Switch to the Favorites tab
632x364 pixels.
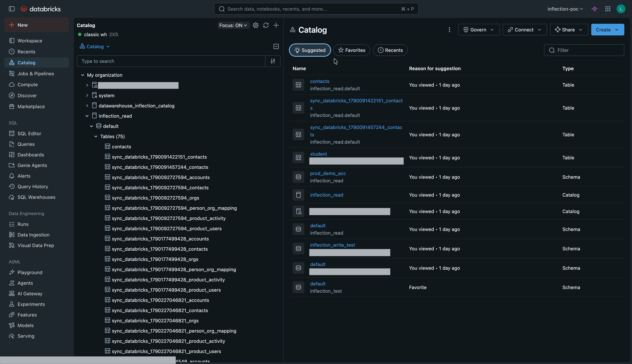(x=351, y=50)
